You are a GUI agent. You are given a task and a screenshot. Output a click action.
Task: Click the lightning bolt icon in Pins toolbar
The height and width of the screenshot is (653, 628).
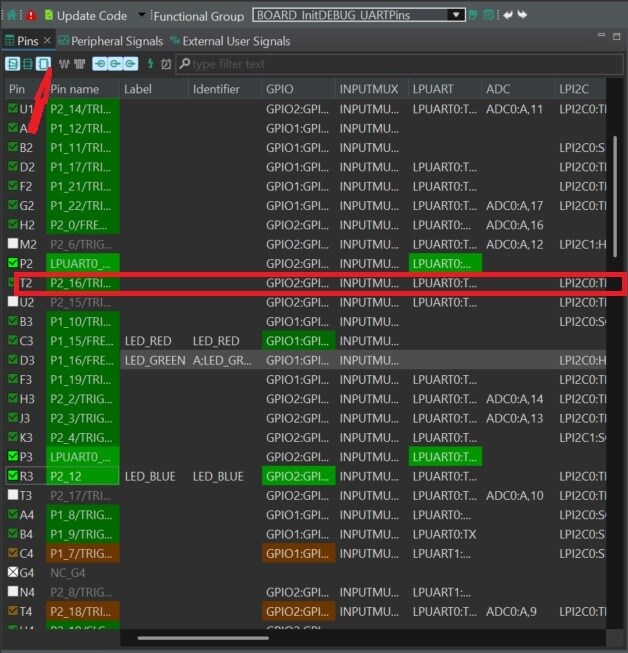pos(151,64)
